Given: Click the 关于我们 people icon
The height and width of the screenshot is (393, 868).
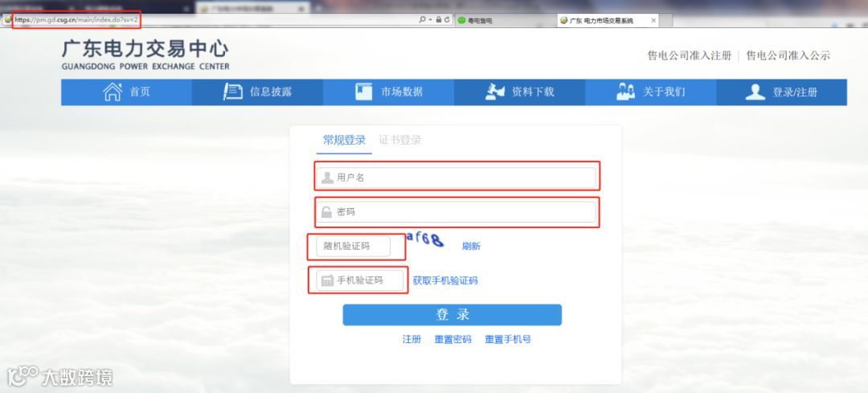Looking at the screenshot, I should (x=625, y=92).
